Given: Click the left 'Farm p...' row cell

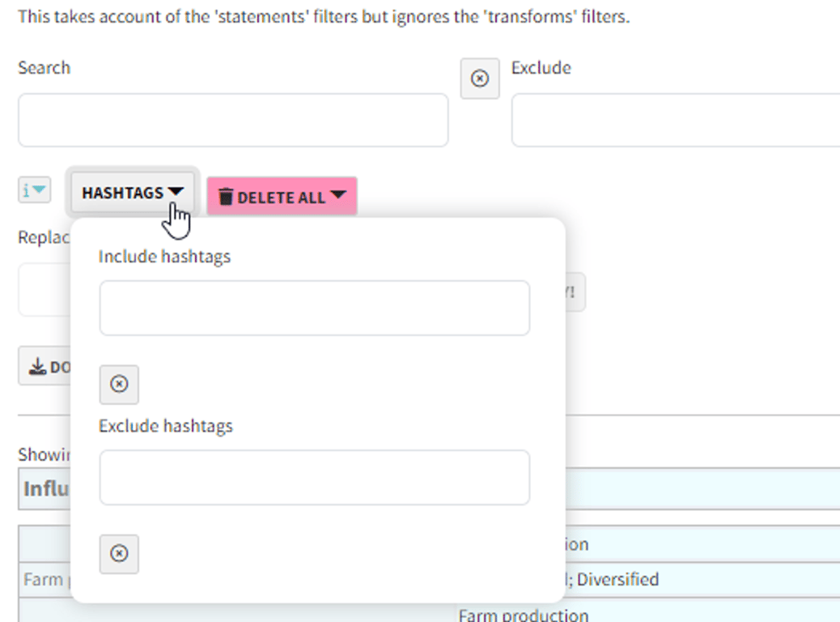Looking at the screenshot, I should point(45,579).
